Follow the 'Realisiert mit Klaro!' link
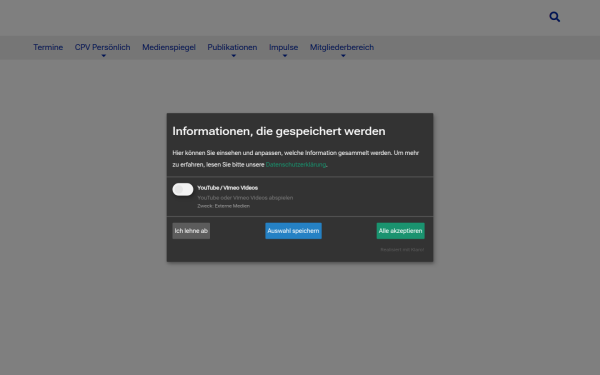The image size is (600, 375). [x=402, y=249]
